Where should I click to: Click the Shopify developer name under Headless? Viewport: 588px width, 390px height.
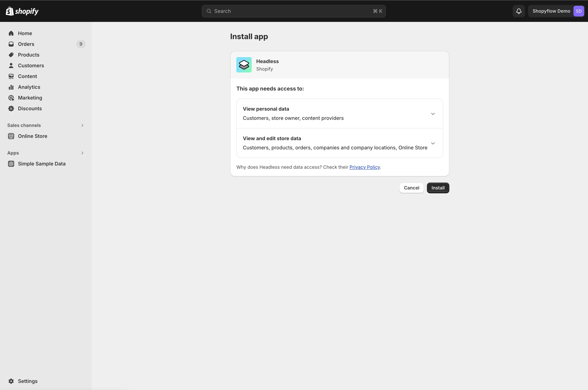265,69
